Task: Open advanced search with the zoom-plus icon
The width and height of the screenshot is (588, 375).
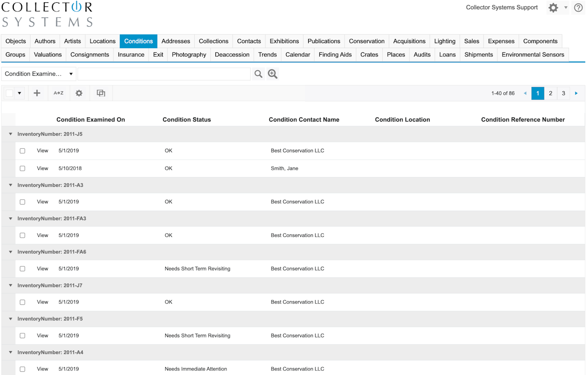Action: point(273,74)
